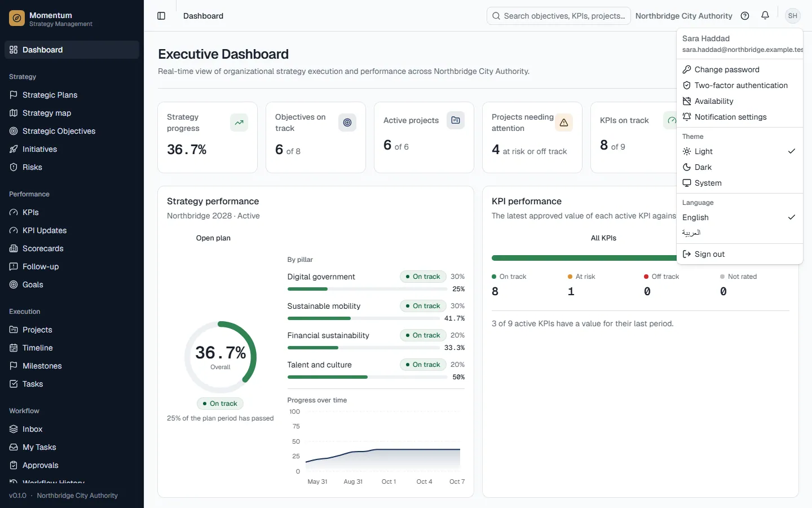Viewport: 812px width, 508px height.
Task: Select English language
Action: 739,217
